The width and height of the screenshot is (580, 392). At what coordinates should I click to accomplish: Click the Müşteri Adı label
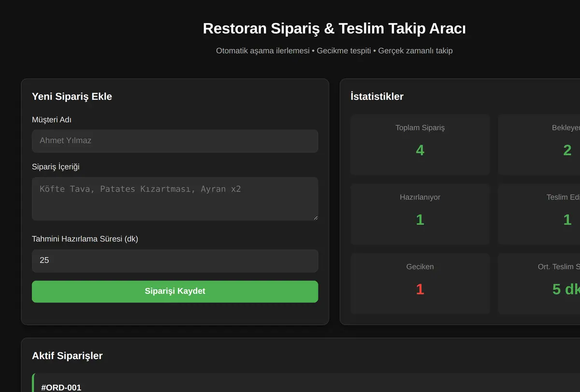pyautogui.click(x=52, y=120)
